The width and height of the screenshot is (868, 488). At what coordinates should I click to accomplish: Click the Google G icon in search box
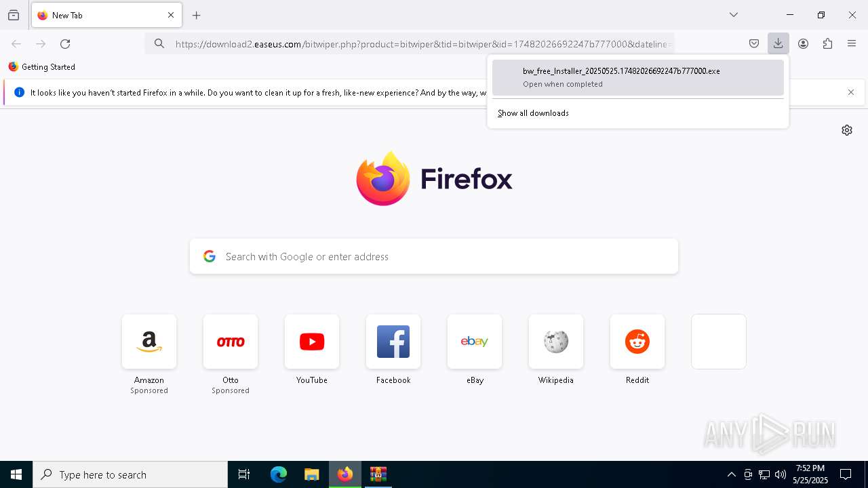coord(210,256)
